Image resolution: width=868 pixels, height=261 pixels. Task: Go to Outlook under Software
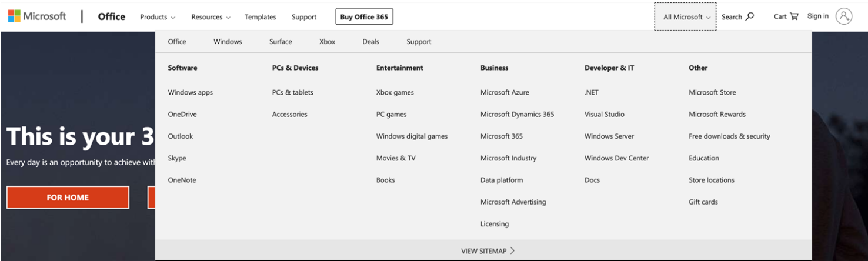[181, 136]
